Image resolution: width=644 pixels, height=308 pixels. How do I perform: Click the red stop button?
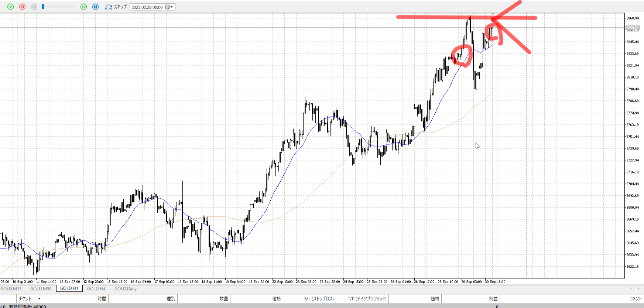pos(22,7)
